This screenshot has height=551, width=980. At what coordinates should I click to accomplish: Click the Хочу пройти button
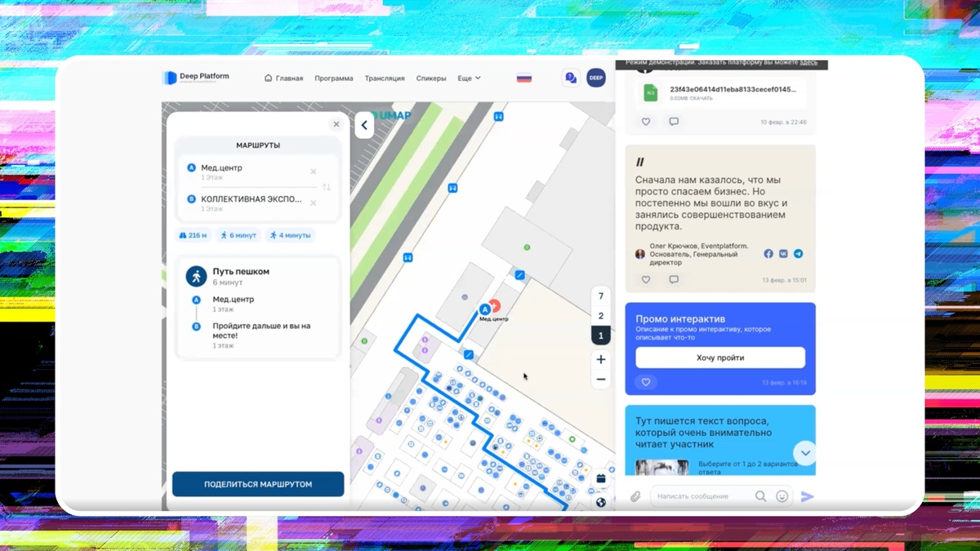click(720, 358)
